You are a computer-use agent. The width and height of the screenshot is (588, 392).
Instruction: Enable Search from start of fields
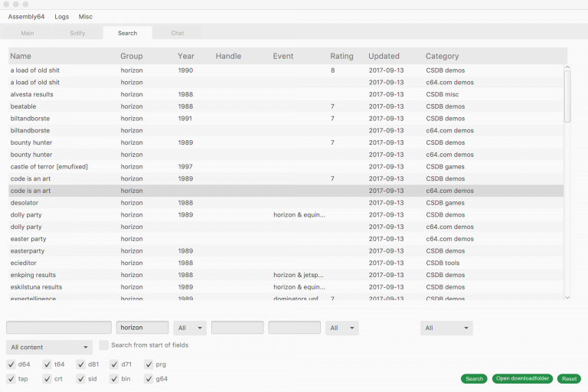pyautogui.click(x=104, y=345)
